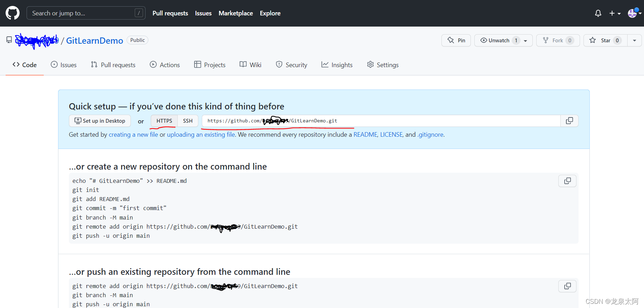Open the Actions tab

pos(165,65)
